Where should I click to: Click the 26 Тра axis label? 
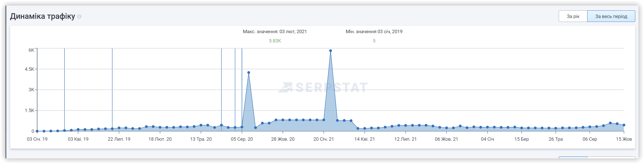tap(556, 139)
